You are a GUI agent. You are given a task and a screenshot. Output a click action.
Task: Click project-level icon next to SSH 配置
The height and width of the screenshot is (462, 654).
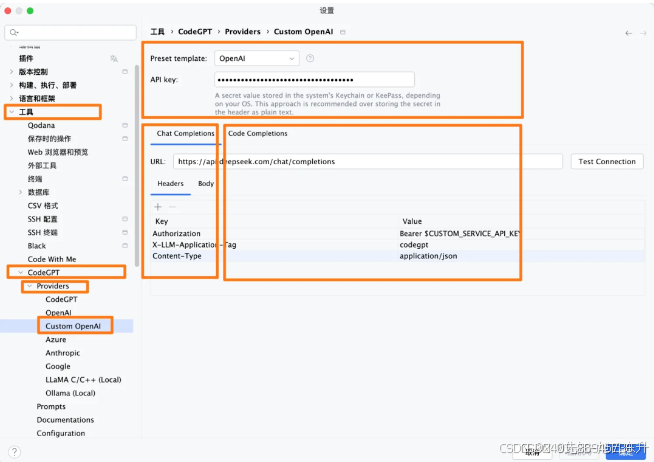pyautogui.click(x=125, y=219)
